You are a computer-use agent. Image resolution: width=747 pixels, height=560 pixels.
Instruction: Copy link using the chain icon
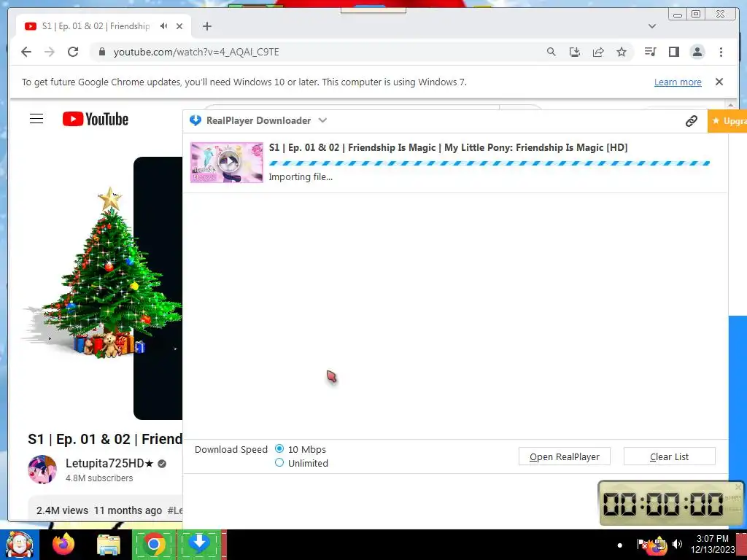point(692,121)
